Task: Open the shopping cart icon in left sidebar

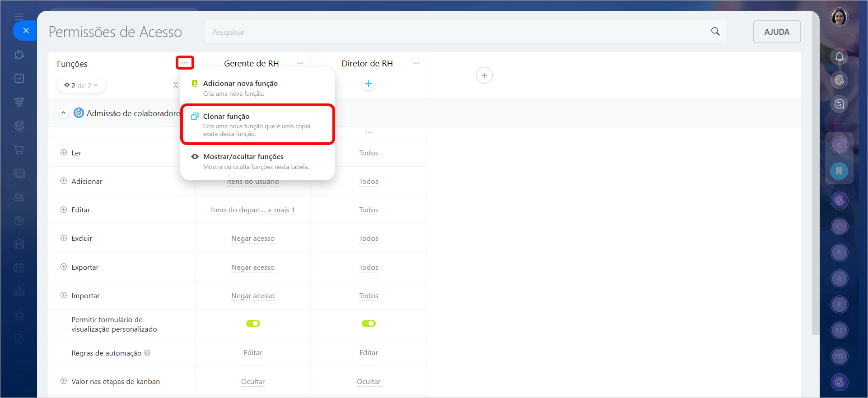Action: [19, 150]
